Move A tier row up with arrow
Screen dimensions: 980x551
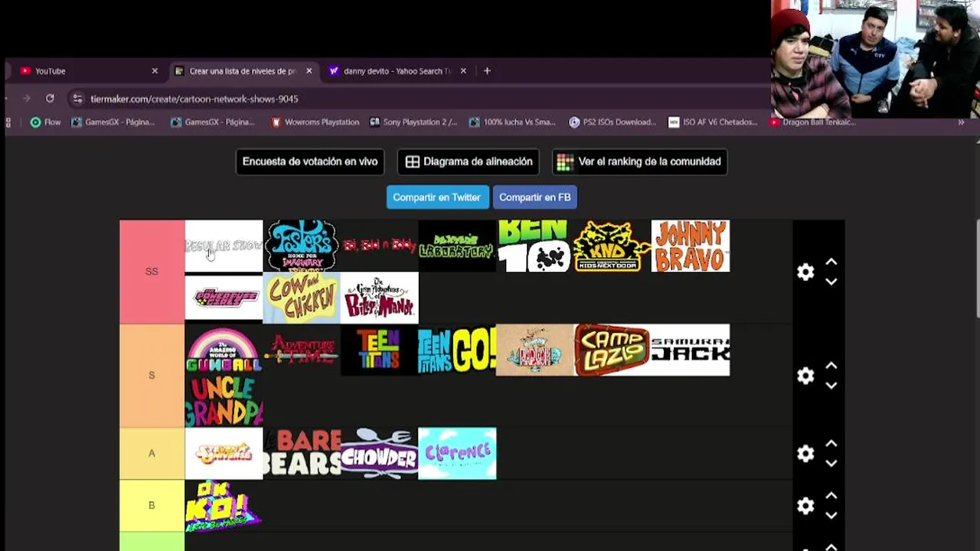tap(831, 444)
